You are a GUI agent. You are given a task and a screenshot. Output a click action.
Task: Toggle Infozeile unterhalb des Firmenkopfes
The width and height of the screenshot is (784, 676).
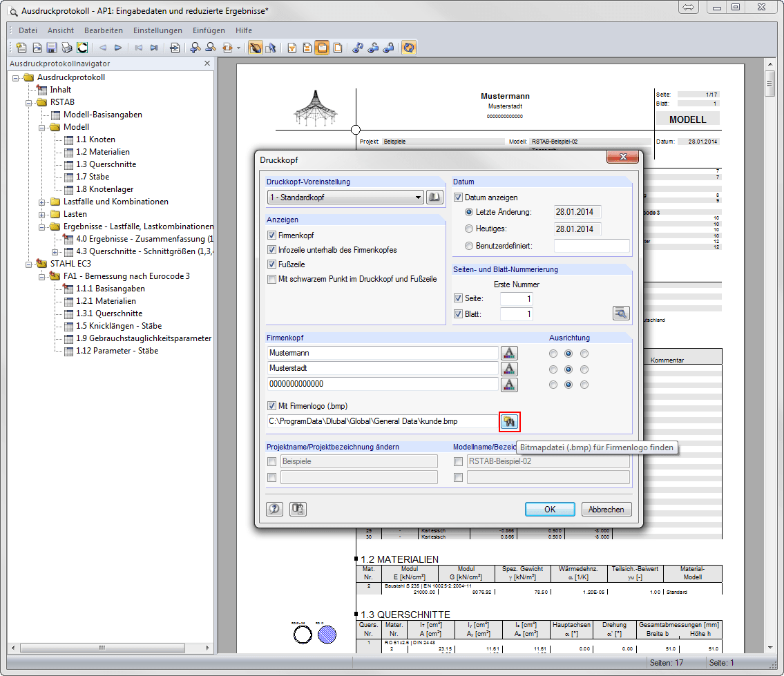click(x=272, y=249)
